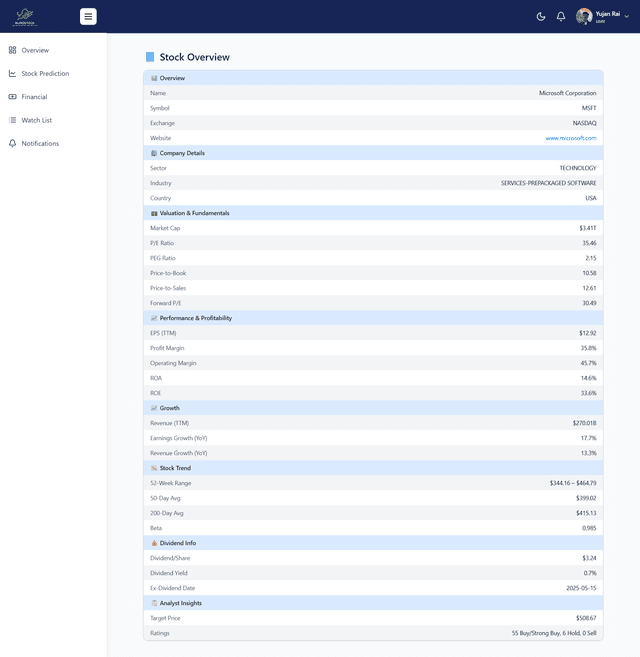This screenshot has width=640, height=657.
Task: Click the Analyst Insights section icon
Action: point(154,603)
